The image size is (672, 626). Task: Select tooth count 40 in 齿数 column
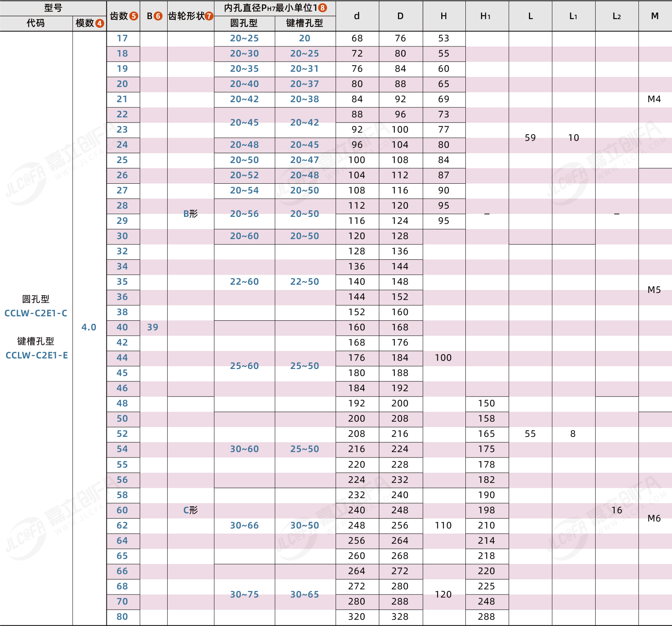122,327
